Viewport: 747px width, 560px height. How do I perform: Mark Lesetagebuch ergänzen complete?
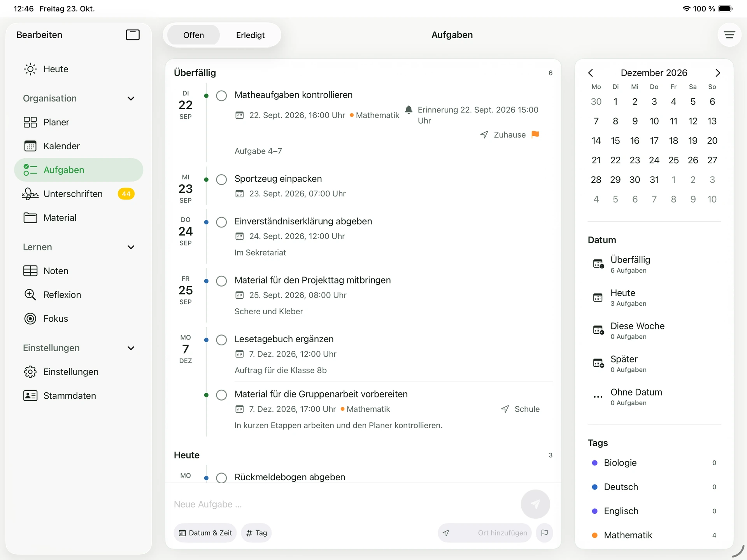pyautogui.click(x=221, y=340)
